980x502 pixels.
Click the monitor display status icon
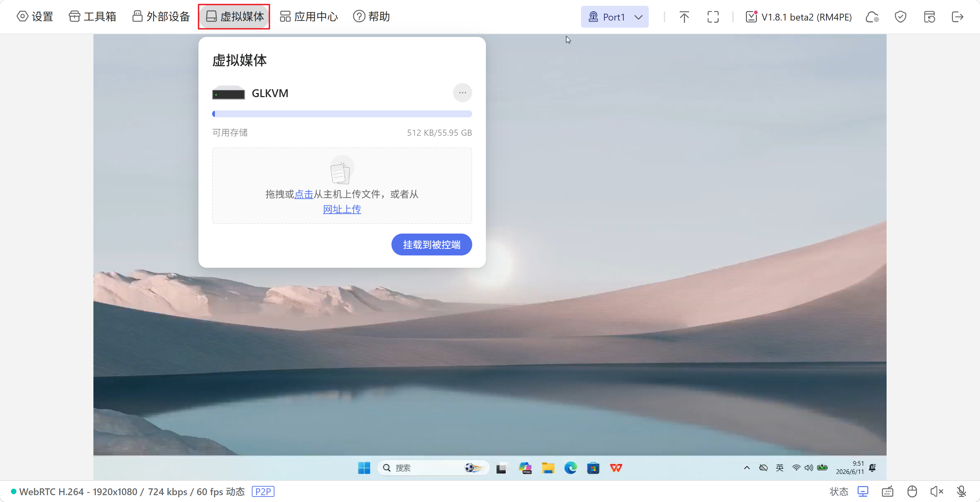pos(863,491)
